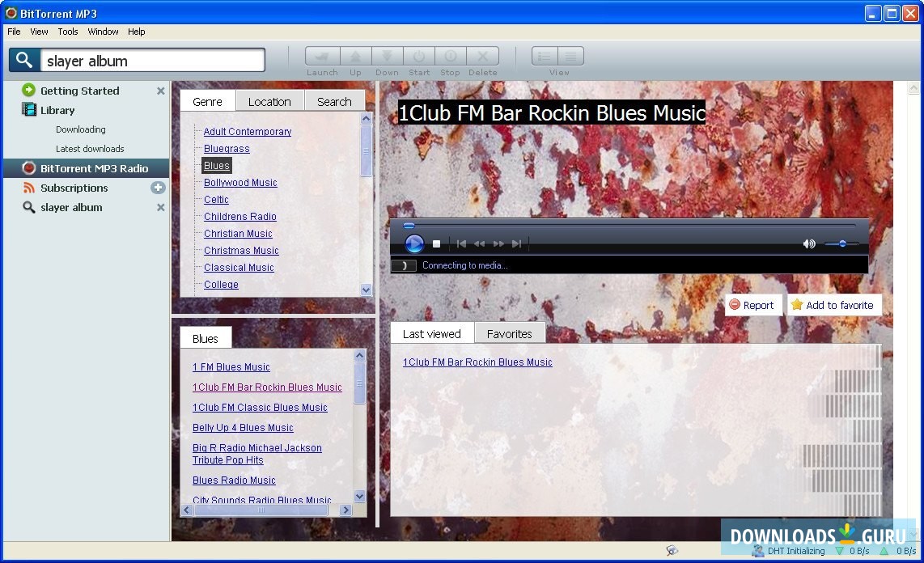Select Christian Music genre
This screenshot has height=563, width=924.
click(x=238, y=234)
